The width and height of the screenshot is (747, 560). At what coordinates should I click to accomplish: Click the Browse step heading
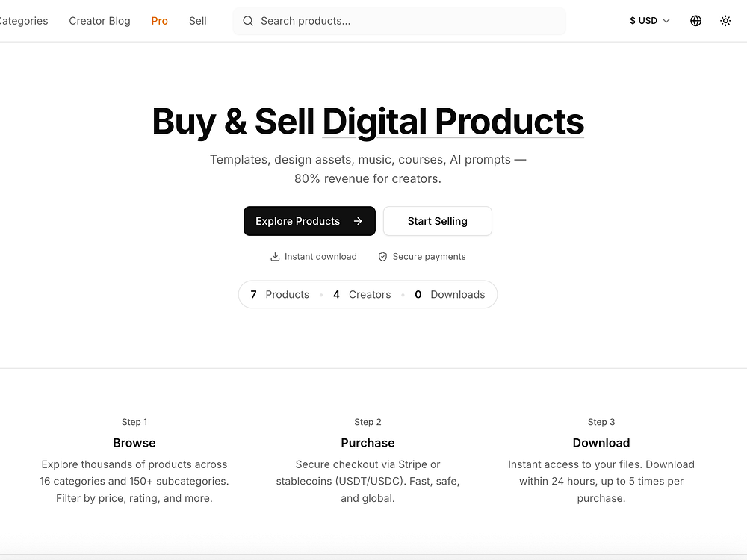point(134,443)
